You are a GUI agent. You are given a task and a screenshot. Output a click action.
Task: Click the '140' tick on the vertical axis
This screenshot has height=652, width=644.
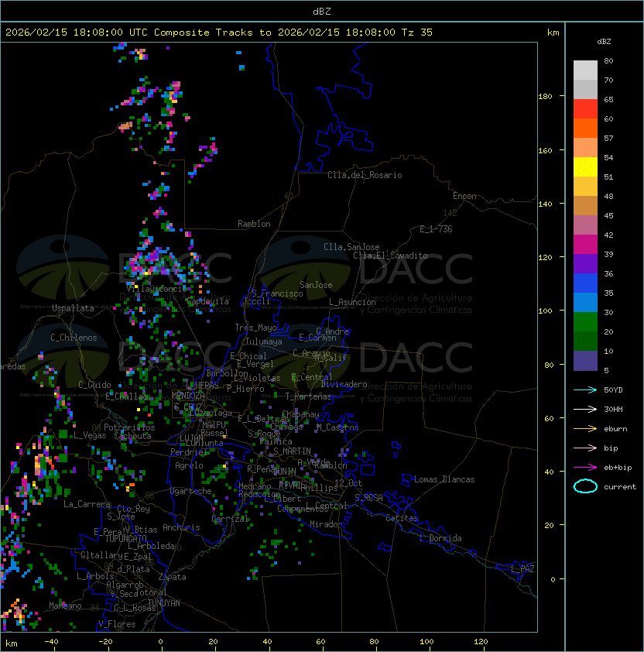[x=545, y=204]
